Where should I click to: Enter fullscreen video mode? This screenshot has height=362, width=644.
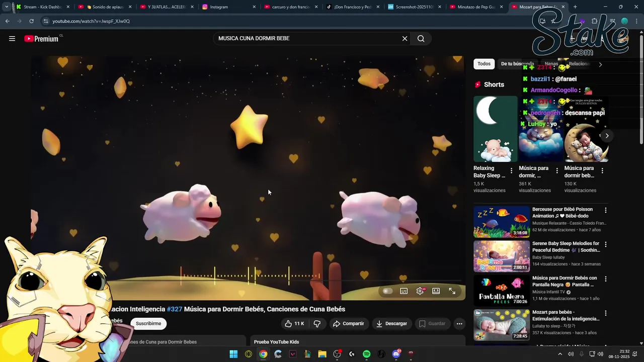pyautogui.click(x=452, y=291)
